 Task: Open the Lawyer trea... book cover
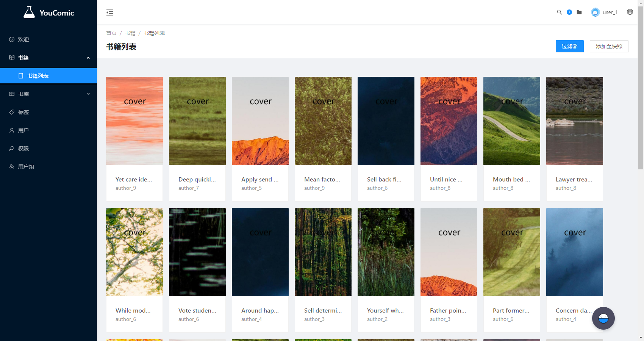[575, 121]
